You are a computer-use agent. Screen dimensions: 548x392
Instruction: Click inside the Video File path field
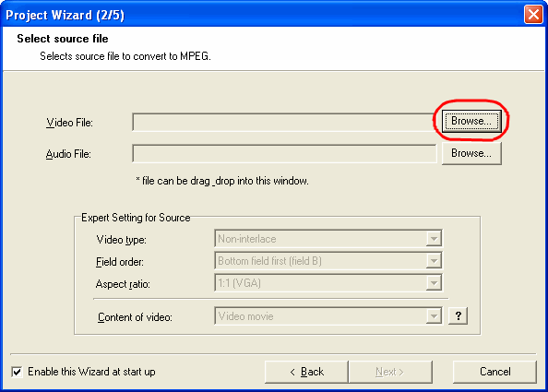click(x=284, y=122)
